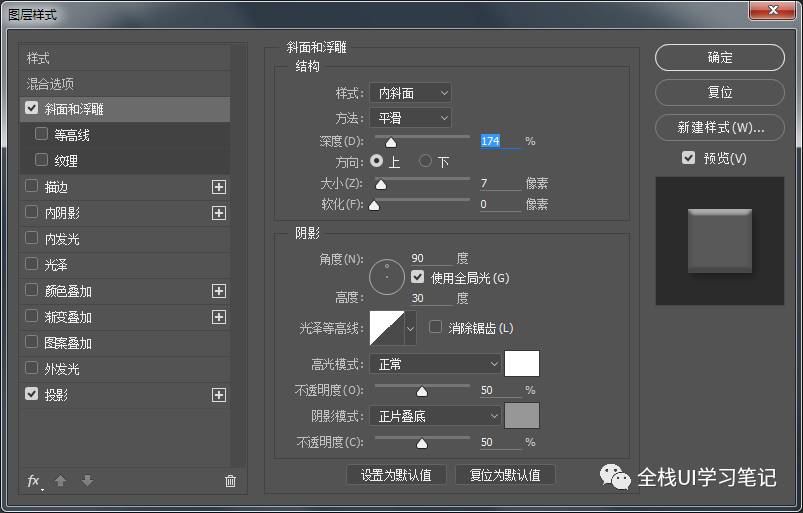This screenshot has height=513, width=803.
Task: Click the styles list vertical scrollbar
Action: 238,256
